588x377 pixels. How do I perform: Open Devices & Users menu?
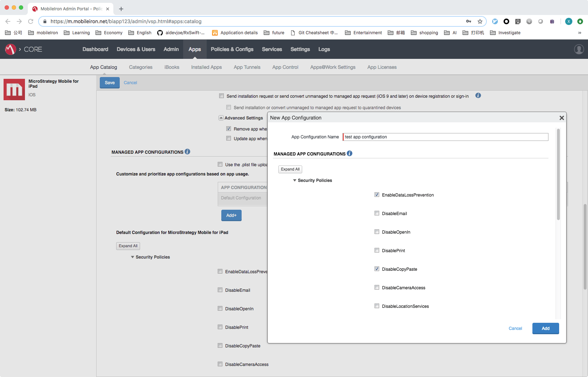[136, 49]
